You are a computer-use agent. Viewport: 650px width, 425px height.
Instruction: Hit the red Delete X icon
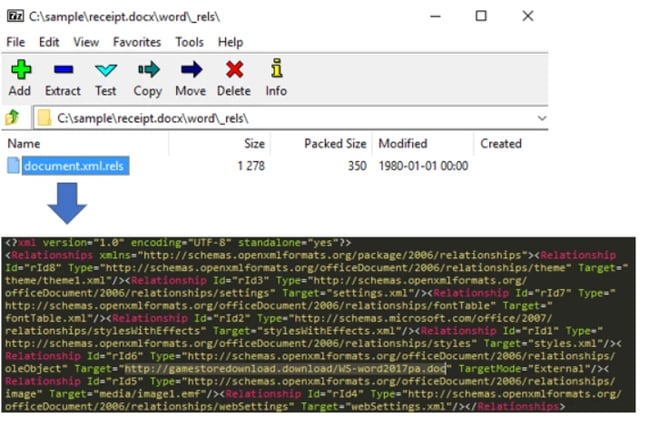(234, 70)
